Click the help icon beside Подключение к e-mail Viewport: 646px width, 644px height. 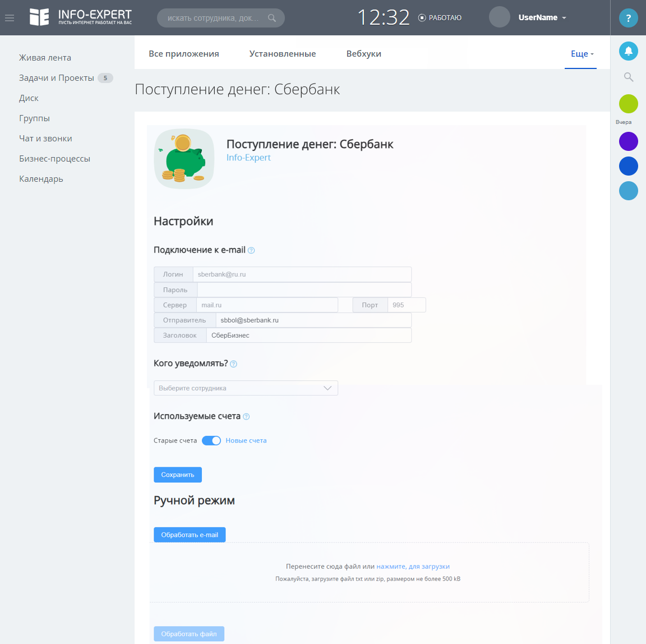(x=251, y=250)
